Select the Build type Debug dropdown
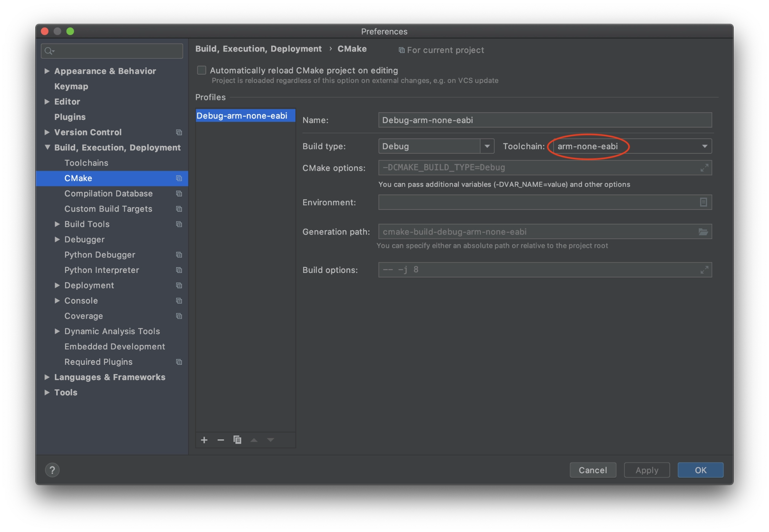 click(435, 146)
